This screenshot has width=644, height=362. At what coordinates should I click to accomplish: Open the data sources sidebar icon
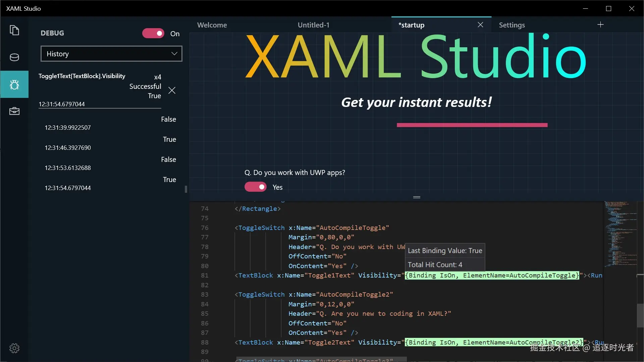coord(14,57)
